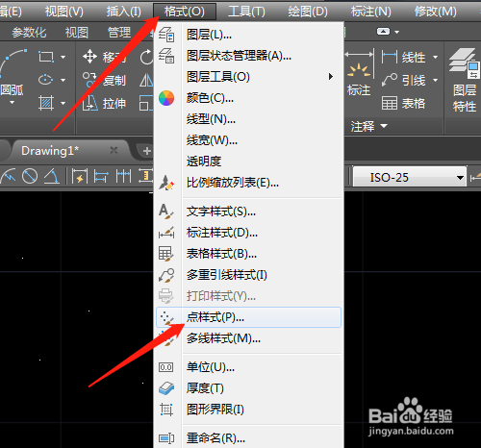This screenshot has width=481, height=448.
Task: Click the point style icon
Action: (166, 317)
